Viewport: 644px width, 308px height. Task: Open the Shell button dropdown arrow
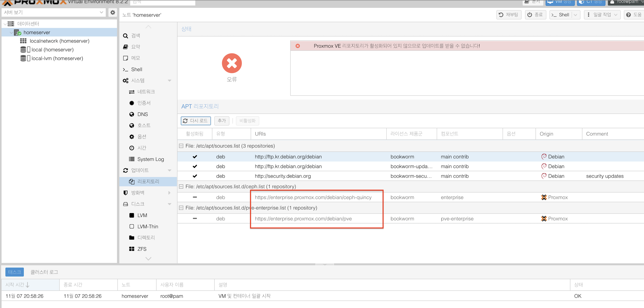576,15
